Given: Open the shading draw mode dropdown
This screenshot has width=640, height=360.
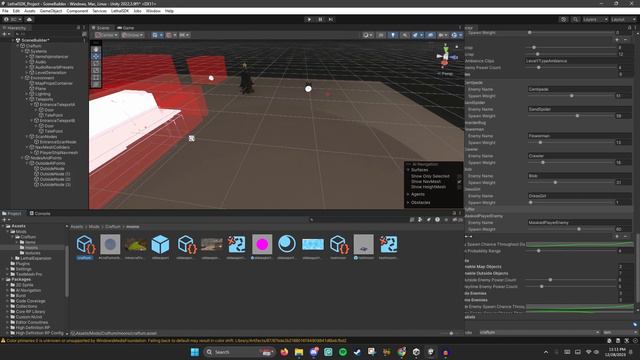Looking at the screenshot, I should pos(367,35).
